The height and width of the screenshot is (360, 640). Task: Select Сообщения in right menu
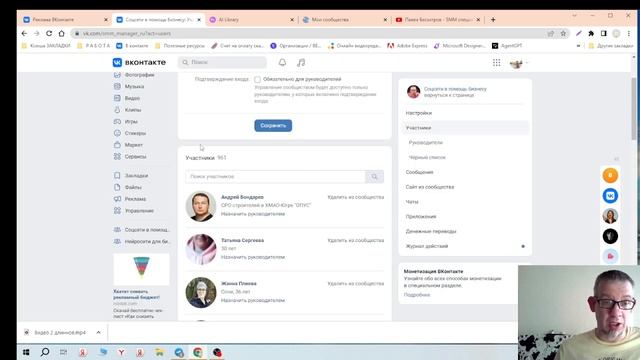click(x=465, y=172)
